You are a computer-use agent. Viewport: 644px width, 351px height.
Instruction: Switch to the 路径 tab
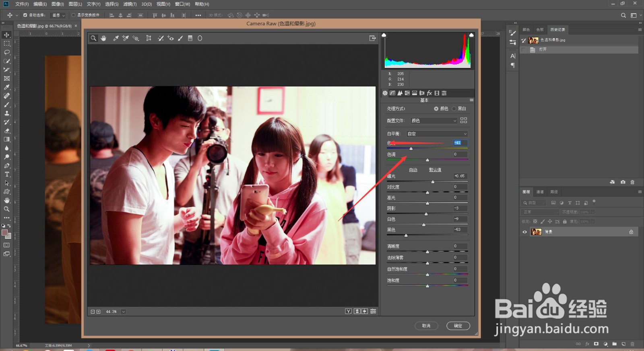(x=554, y=192)
